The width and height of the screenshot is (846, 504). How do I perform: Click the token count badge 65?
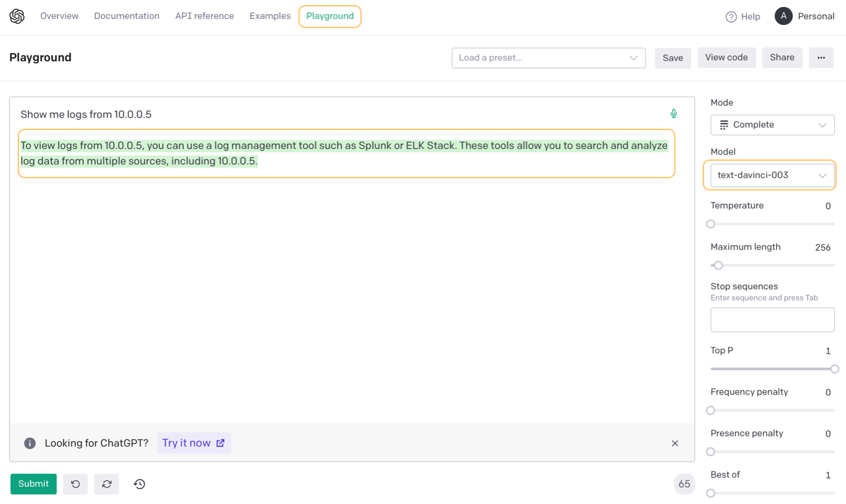click(x=684, y=484)
